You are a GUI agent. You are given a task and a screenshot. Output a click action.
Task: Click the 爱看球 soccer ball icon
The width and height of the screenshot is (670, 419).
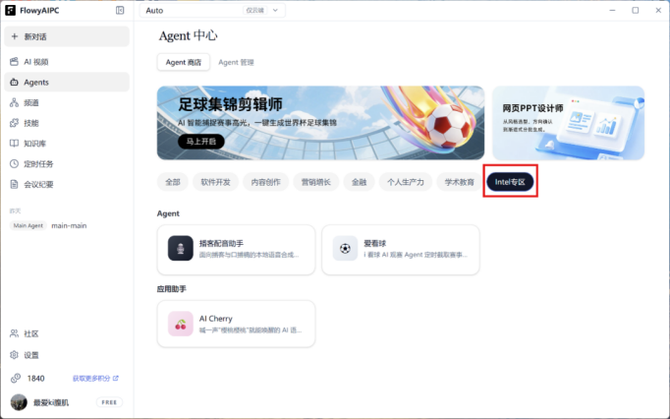click(345, 248)
